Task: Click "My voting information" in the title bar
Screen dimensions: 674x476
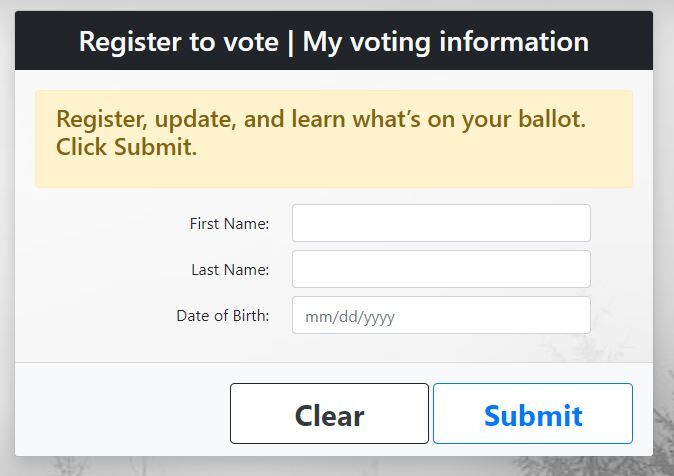Action: point(445,42)
